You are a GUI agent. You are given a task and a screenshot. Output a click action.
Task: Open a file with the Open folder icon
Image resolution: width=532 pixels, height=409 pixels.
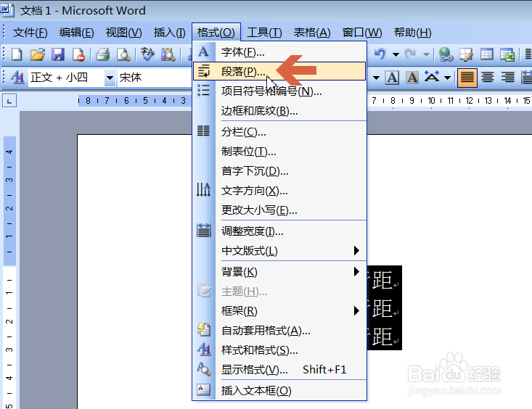pos(37,54)
